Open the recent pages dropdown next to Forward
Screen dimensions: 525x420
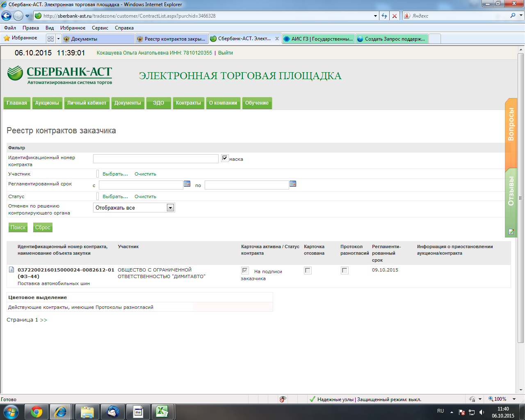coord(27,16)
